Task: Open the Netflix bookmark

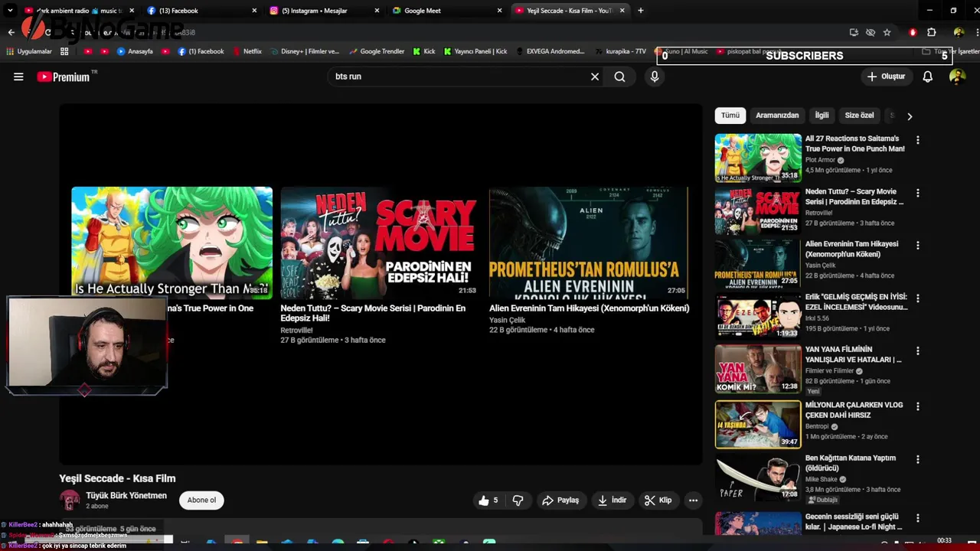Action: point(247,51)
